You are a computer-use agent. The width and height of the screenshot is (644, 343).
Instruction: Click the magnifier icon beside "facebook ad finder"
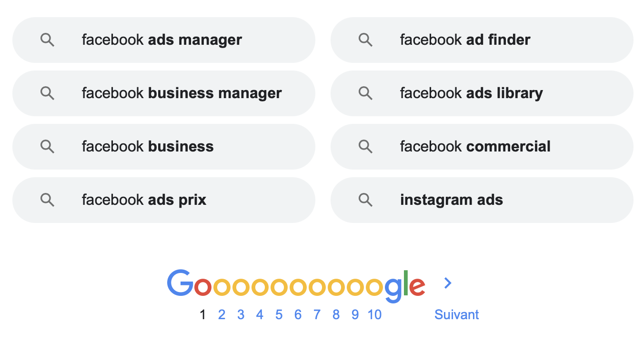click(365, 40)
